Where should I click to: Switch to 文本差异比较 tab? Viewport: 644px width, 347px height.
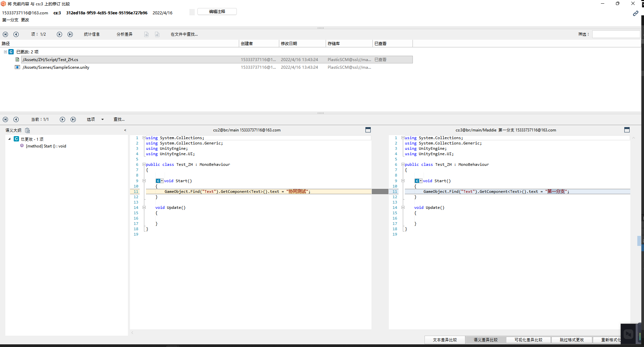coord(445,340)
